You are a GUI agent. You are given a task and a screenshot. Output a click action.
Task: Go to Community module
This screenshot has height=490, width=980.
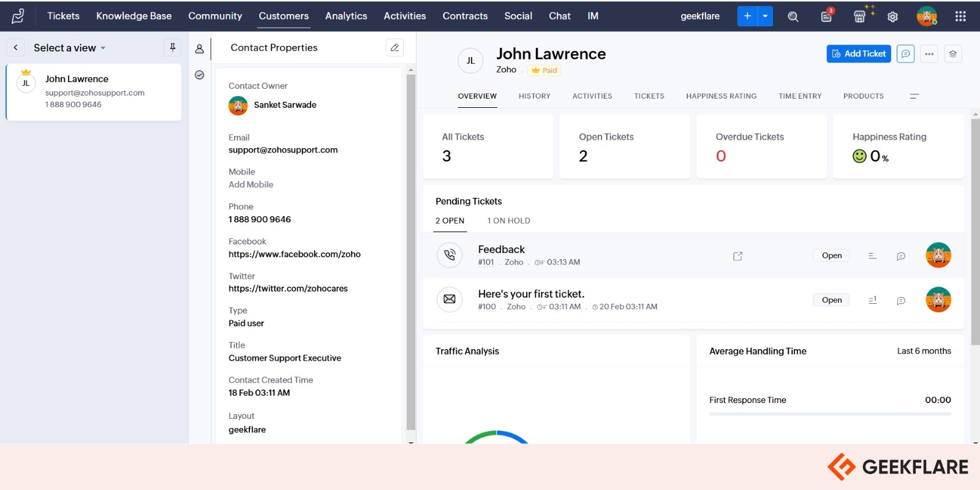[215, 16]
